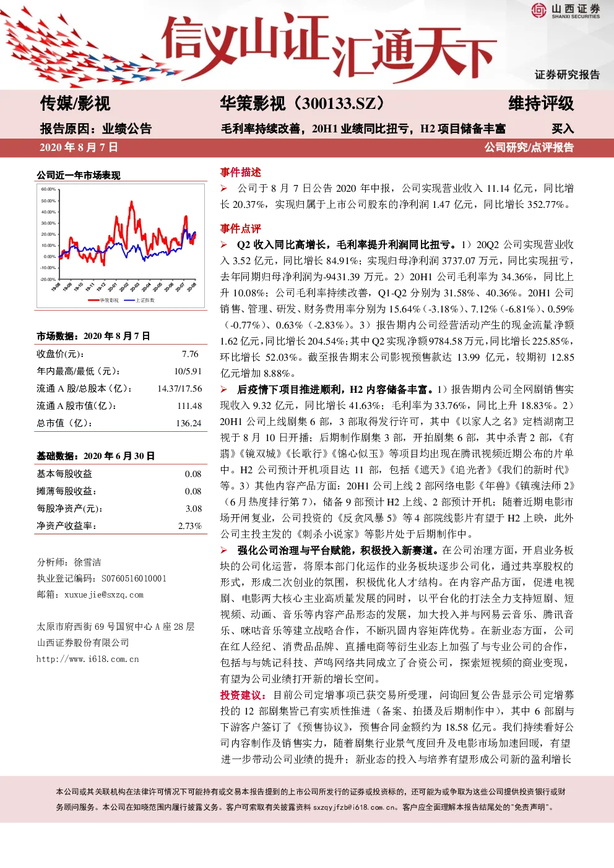Click 山西证券股份有限公司 company name
Screen dimensions: 614x868
coord(83,643)
